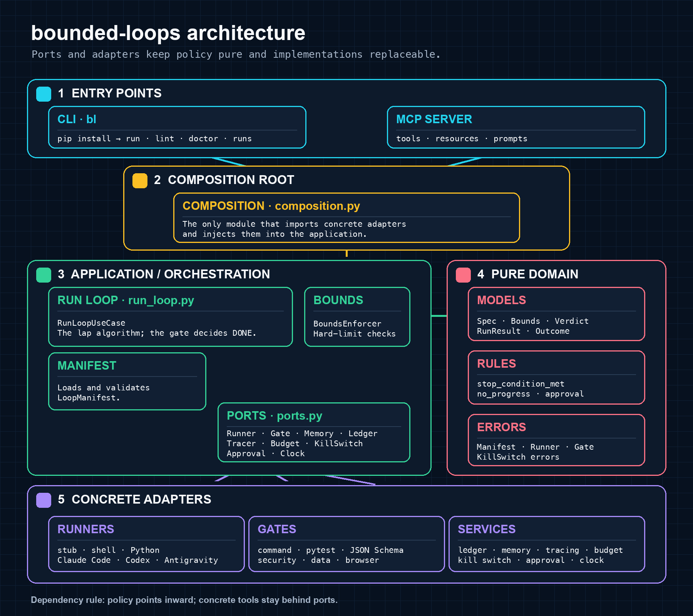Click 'The only module that imports concrete adapters'
Viewport: 693px width, 616px height.
tap(294, 224)
